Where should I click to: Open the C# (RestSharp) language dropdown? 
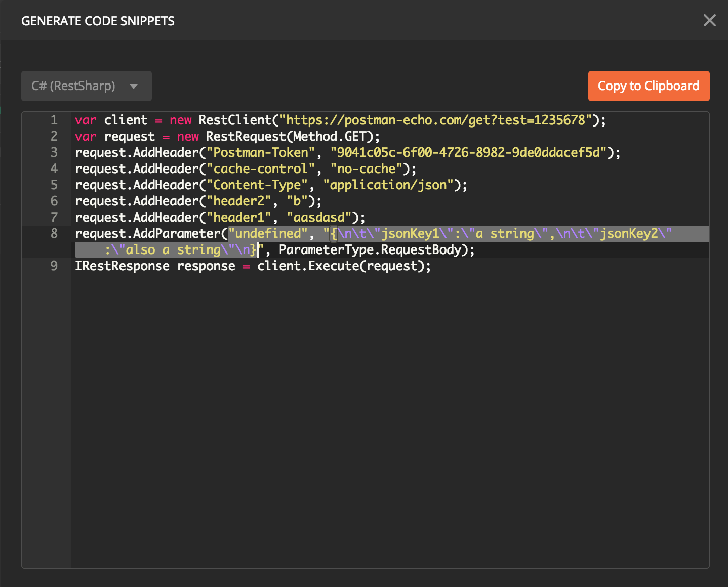pyautogui.click(x=86, y=86)
